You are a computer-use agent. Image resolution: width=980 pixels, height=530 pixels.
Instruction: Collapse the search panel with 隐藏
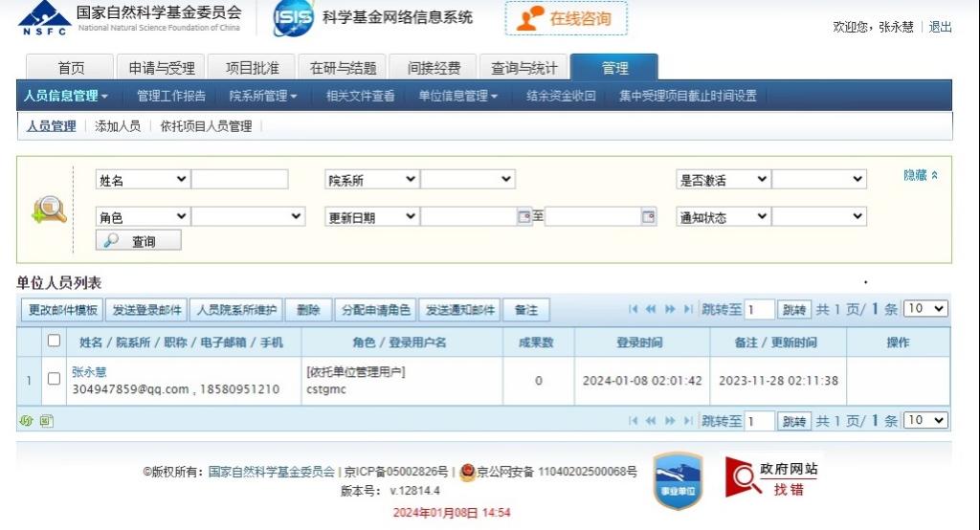click(x=921, y=175)
